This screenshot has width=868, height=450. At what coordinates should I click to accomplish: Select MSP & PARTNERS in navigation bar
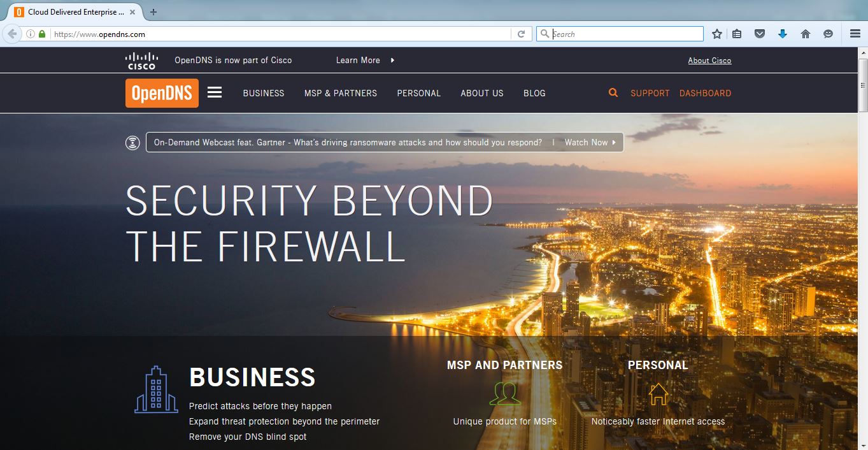[x=341, y=93]
